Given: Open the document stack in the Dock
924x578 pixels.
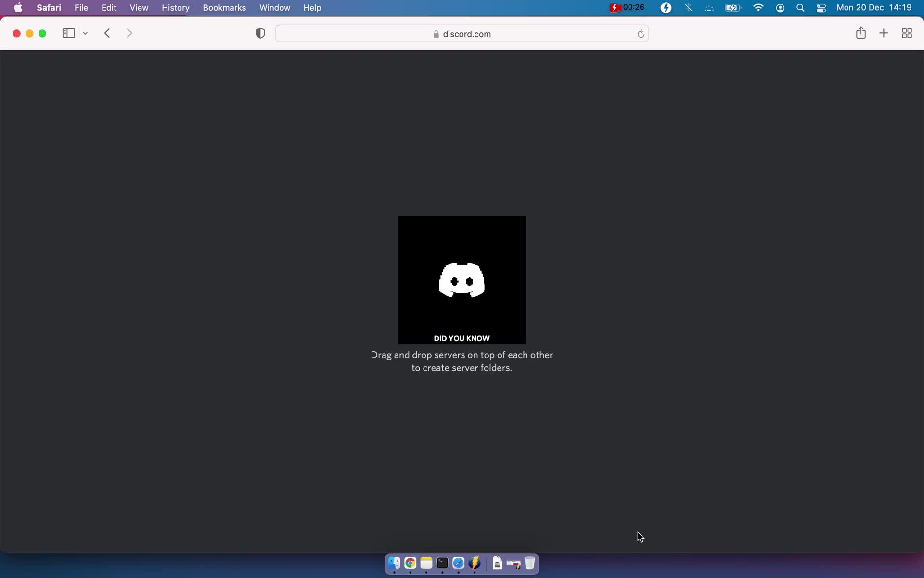Looking at the screenshot, I should coord(497,563).
